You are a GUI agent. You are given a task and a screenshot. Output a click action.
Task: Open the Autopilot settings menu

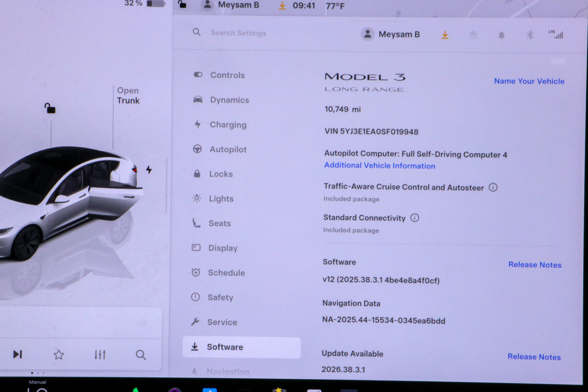pos(220,149)
